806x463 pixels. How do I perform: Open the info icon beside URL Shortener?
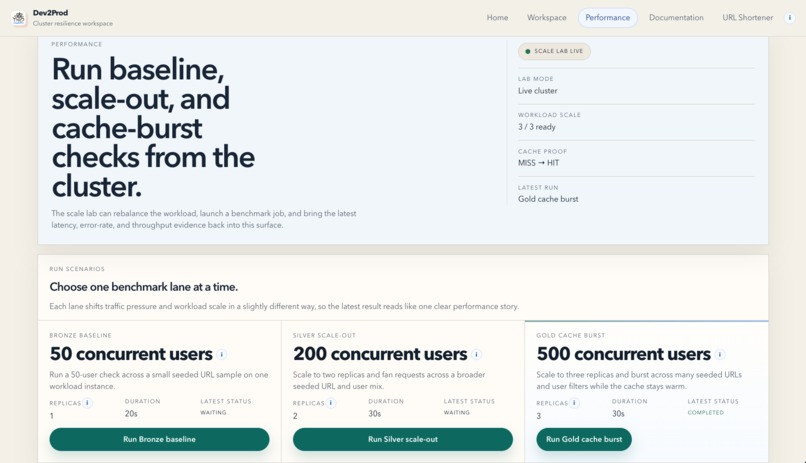(790, 17)
